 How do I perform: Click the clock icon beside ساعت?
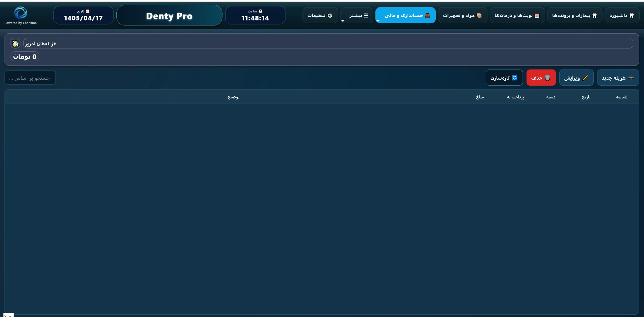260,11
